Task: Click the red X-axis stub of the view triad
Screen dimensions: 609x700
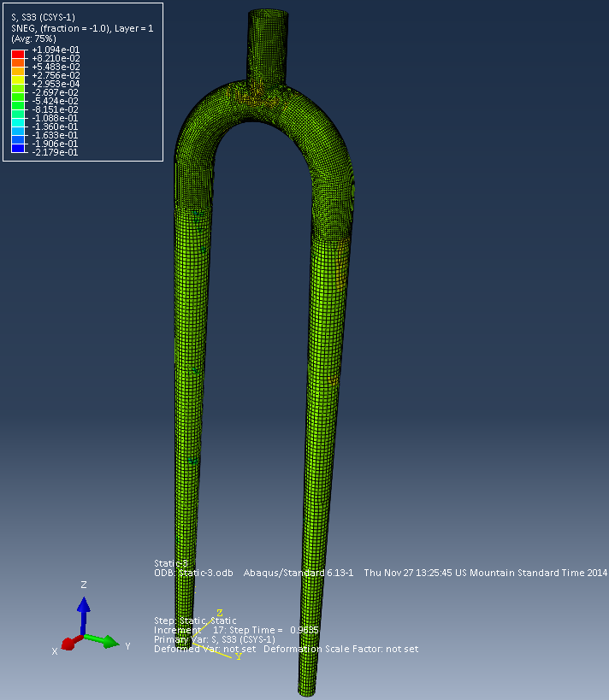Action: point(72,643)
